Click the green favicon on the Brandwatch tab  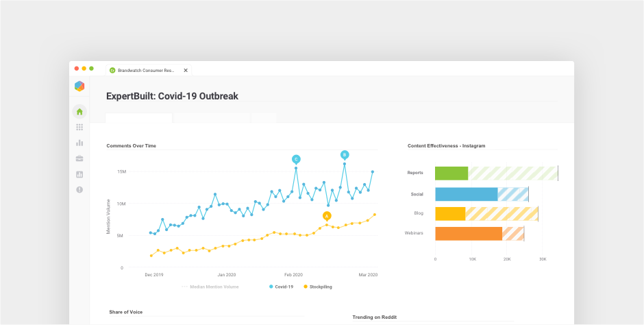112,70
